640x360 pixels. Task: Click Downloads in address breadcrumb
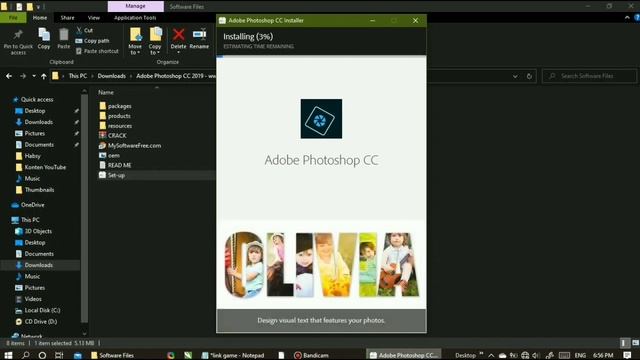tap(111, 76)
